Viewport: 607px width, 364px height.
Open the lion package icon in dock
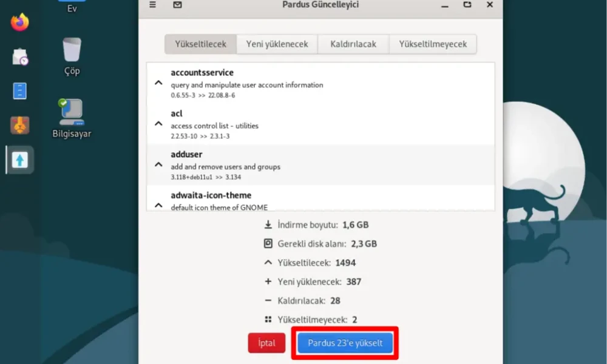pyautogui.click(x=20, y=126)
